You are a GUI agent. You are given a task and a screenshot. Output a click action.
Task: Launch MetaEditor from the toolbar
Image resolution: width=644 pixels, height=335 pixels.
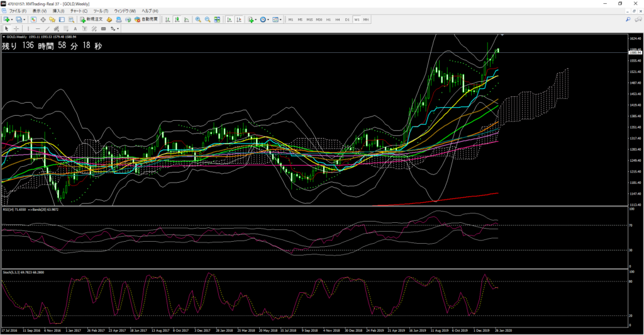point(109,20)
